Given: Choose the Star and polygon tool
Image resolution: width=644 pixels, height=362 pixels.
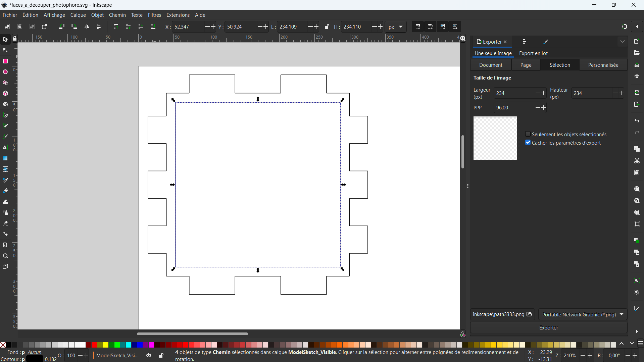Looking at the screenshot, I should click(x=5, y=83).
